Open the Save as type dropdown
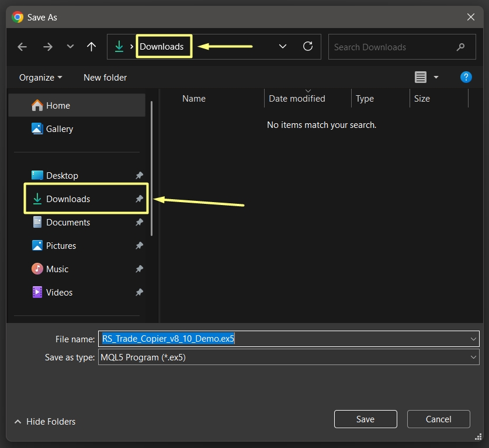 point(473,357)
